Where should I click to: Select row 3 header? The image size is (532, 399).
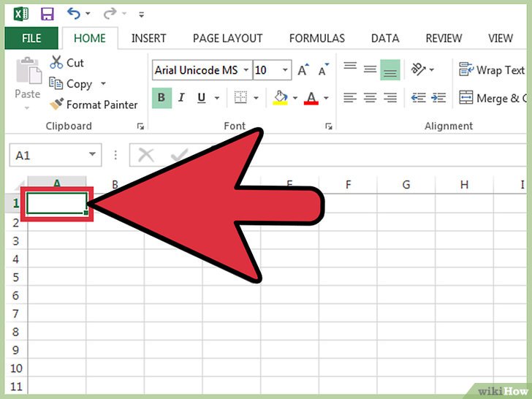pos(15,241)
